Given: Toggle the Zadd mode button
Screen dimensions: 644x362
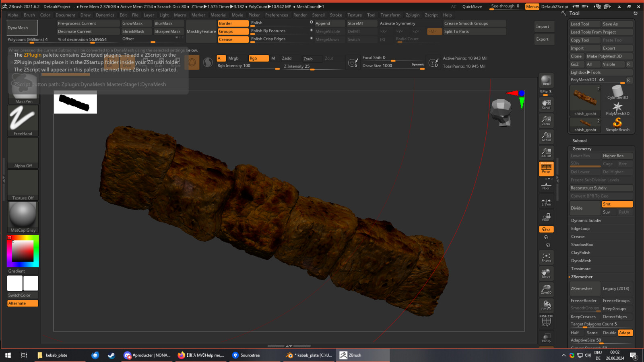Looking at the screenshot, I should (x=290, y=58).
